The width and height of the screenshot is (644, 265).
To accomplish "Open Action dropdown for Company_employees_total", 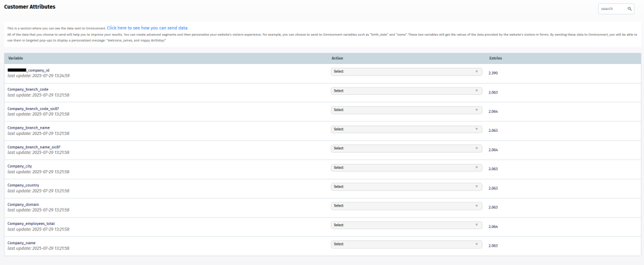I will tap(406, 225).
